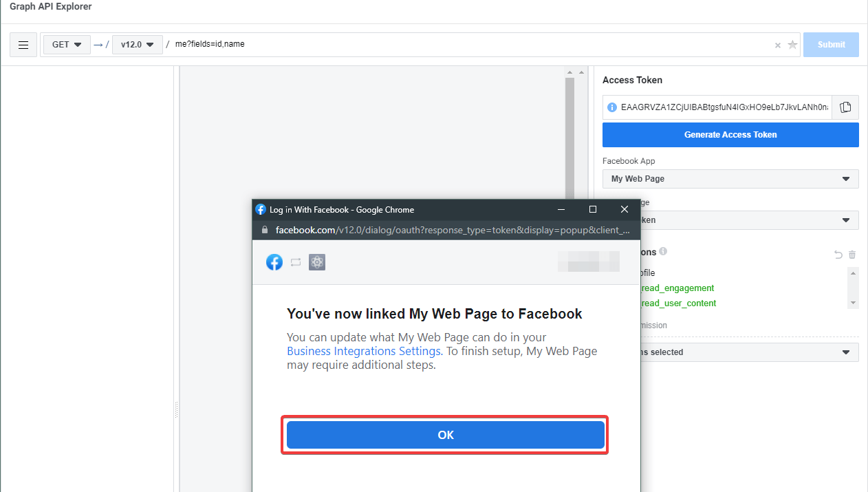This screenshot has height=492, width=868.
Task: Click the Access Token heading
Action: 632,80
